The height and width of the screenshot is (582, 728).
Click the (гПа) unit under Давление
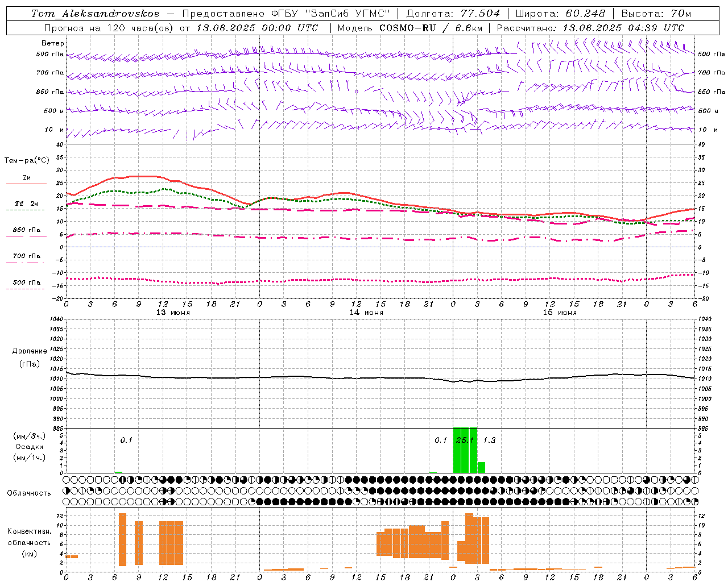coord(30,364)
